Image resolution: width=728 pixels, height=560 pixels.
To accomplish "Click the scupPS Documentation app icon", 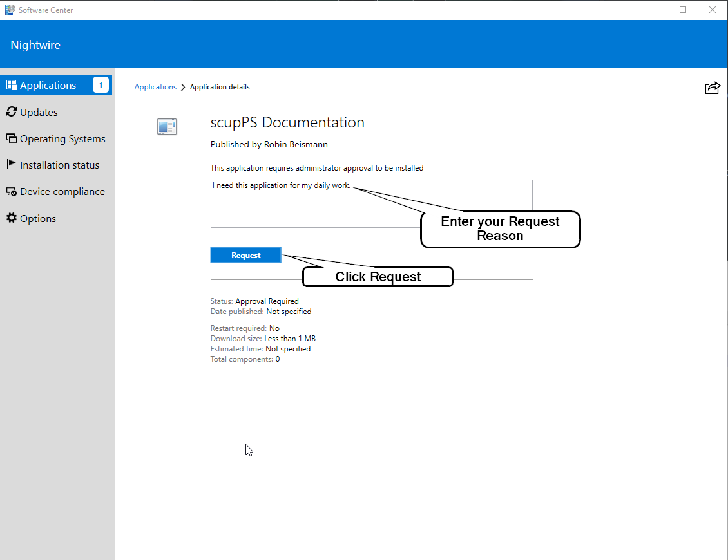I will point(167,126).
